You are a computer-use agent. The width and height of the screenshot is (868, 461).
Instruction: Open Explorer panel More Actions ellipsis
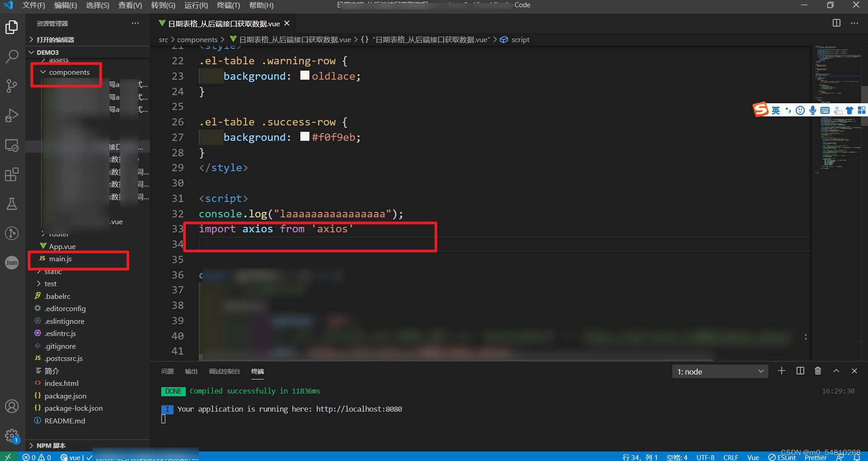click(x=135, y=23)
